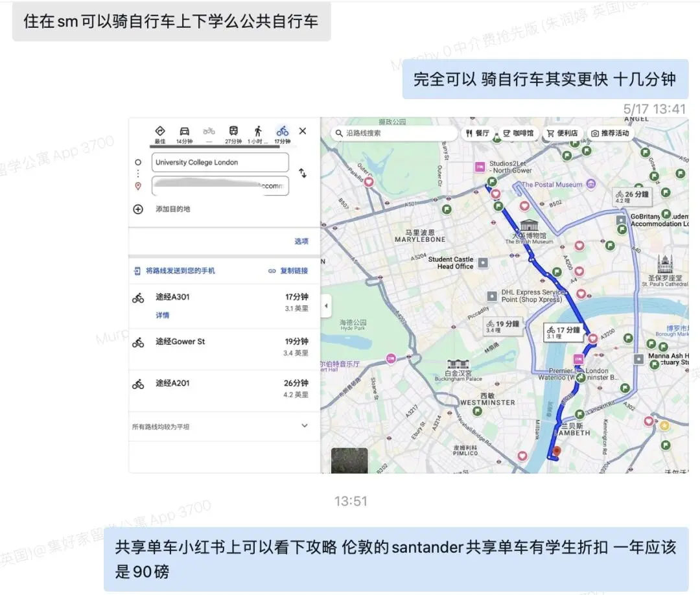Screen dimensions: 700x595
Task: Open route 选项 options
Action: (301, 241)
